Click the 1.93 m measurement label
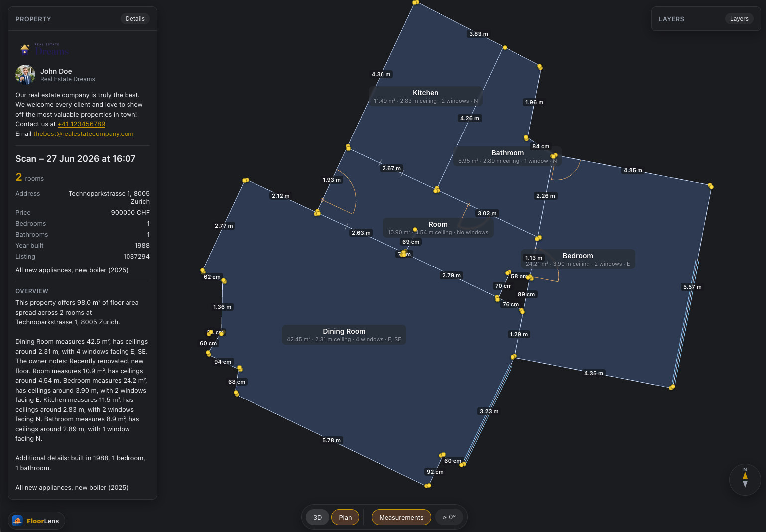The width and height of the screenshot is (766, 532). [x=332, y=180]
